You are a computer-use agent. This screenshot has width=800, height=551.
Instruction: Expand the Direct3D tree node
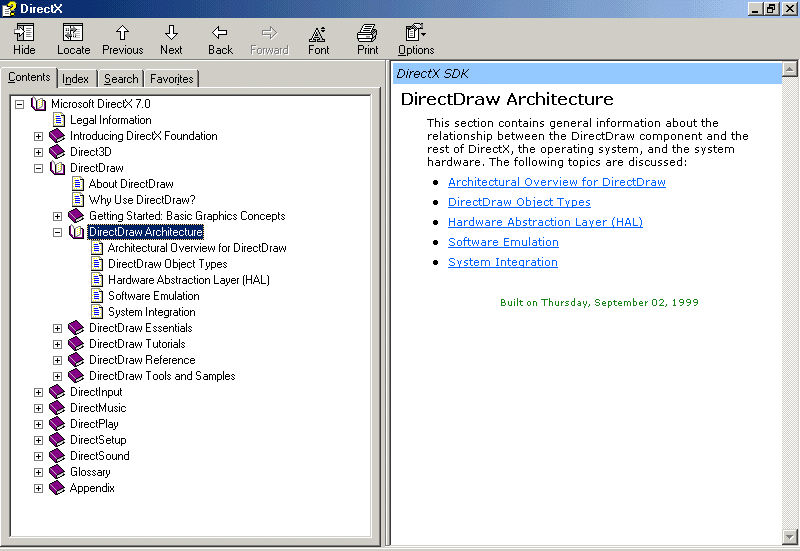pos(39,152)
